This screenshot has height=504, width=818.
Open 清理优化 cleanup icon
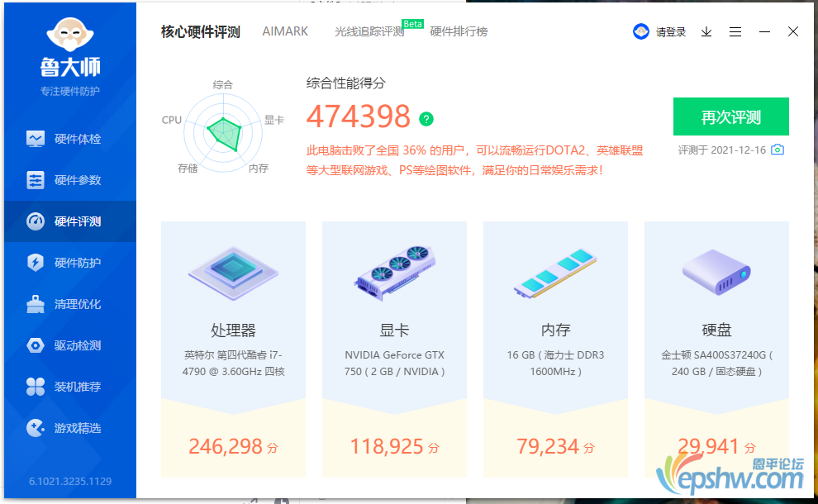pos(36,304)
